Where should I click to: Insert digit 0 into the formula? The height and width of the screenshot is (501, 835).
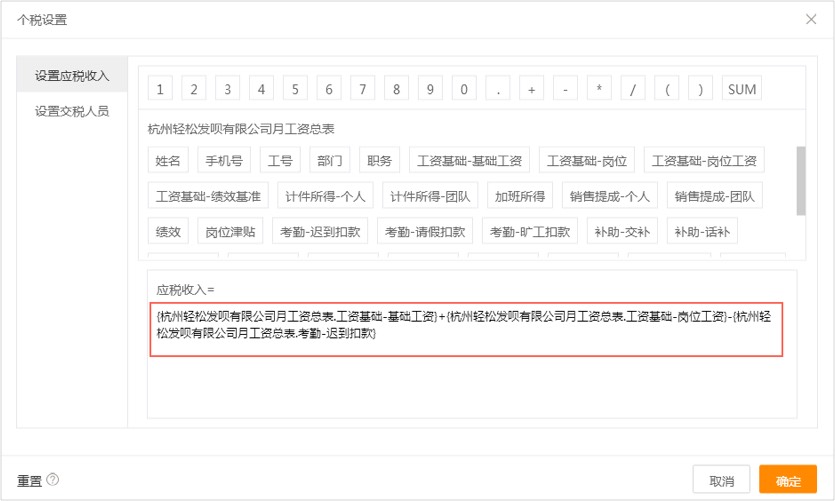[464, 89]
